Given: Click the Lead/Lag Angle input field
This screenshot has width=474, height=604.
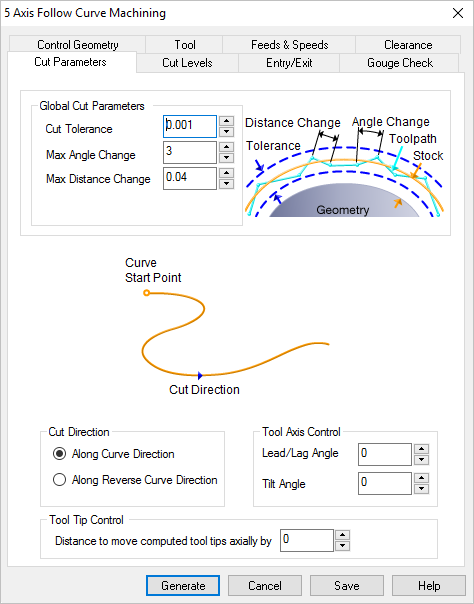Looking at the screenshot, I should click(385, 454).
